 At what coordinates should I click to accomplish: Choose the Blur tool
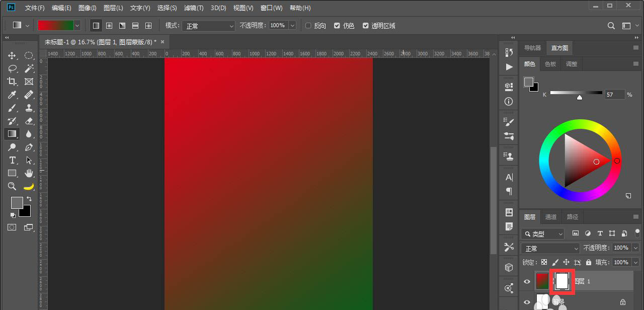(29, 134)
